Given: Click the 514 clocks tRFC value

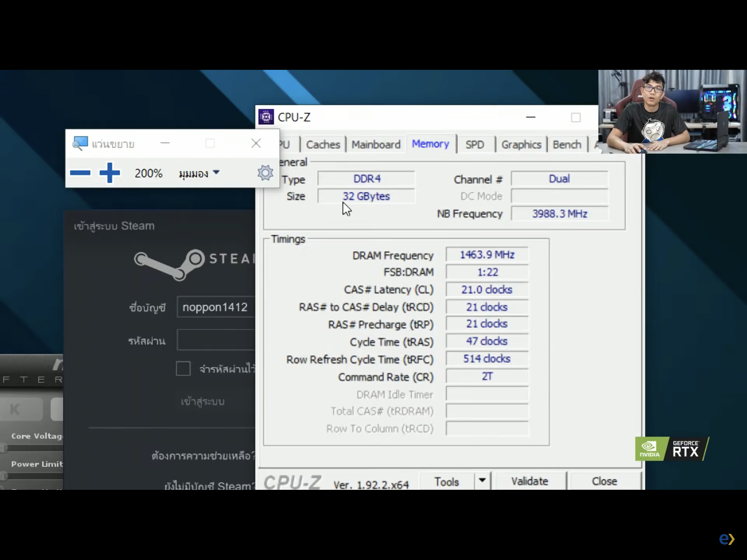Looking at the screenshot, I should pyautogui.click(x=487, y=359).
